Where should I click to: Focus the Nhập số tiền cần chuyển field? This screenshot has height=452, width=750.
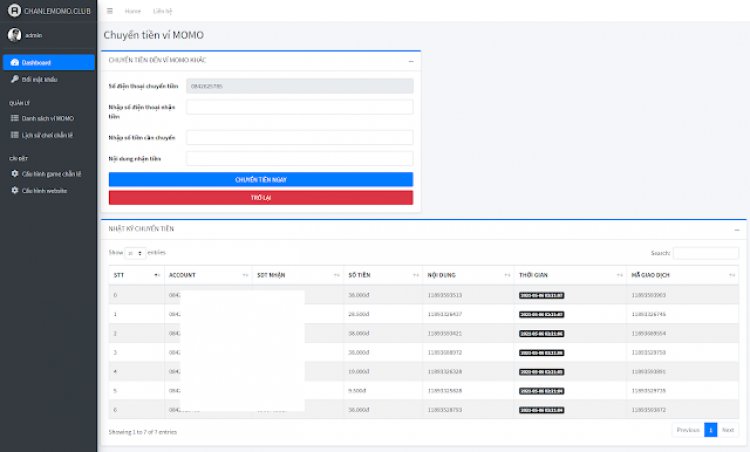tap(299, 137)
